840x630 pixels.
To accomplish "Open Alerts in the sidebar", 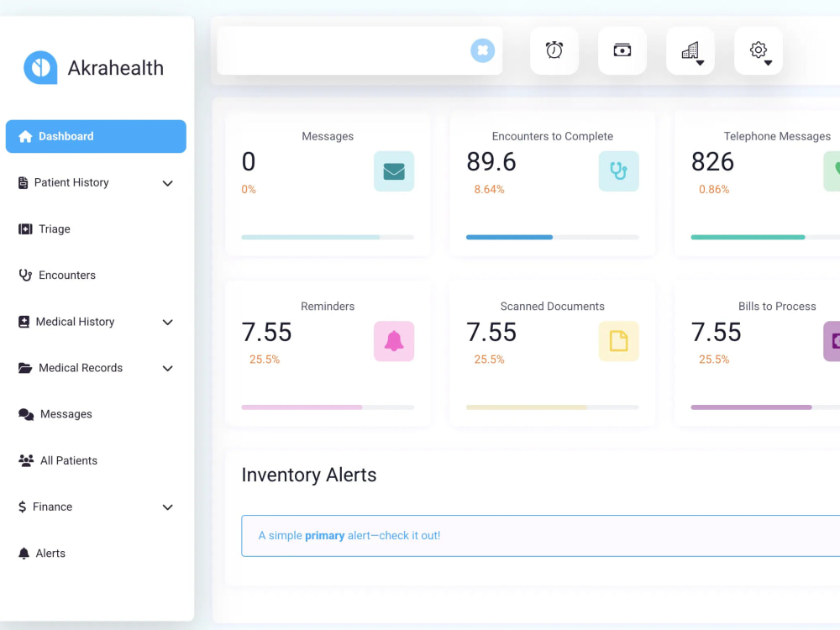I will (96, 553).
